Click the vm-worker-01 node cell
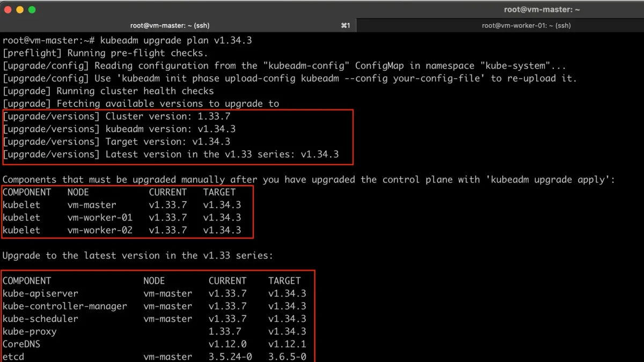Image resolution: width=644 pixels, height=362 pixels. (x=100, y=218)
